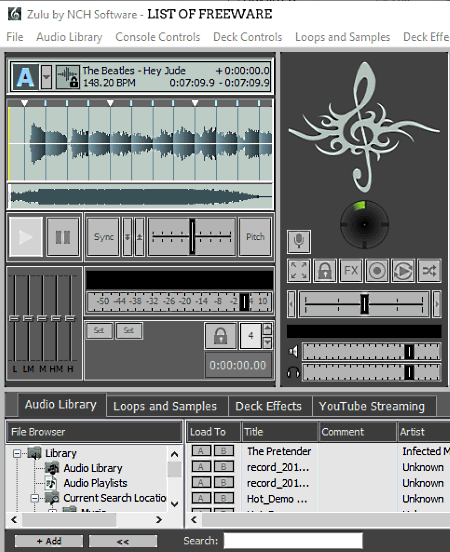Toggle the shuffle icon

pos(429,271)
